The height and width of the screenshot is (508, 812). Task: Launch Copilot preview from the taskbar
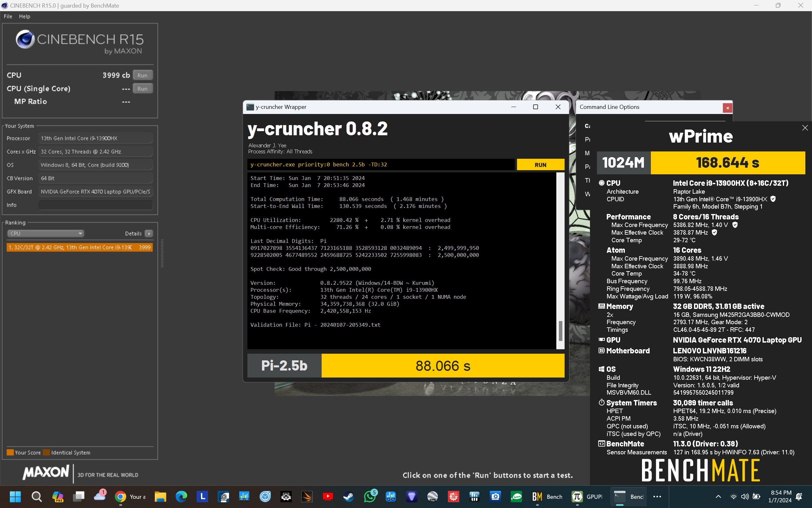coord(58,497)
